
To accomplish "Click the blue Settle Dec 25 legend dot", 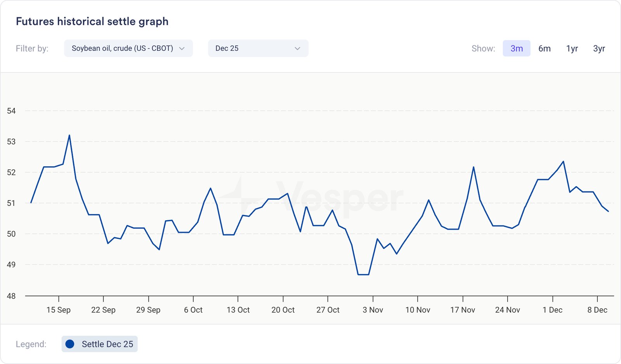I will coord(70,344).
